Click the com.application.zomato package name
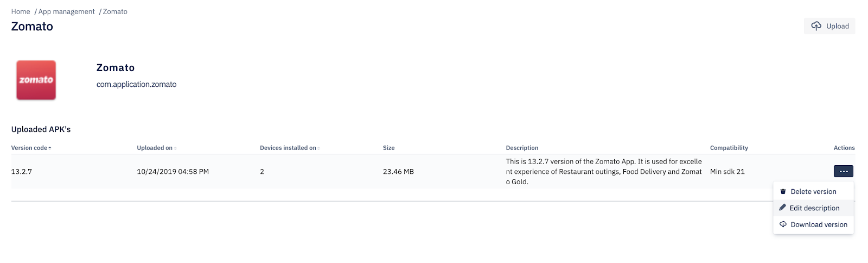 136,84
